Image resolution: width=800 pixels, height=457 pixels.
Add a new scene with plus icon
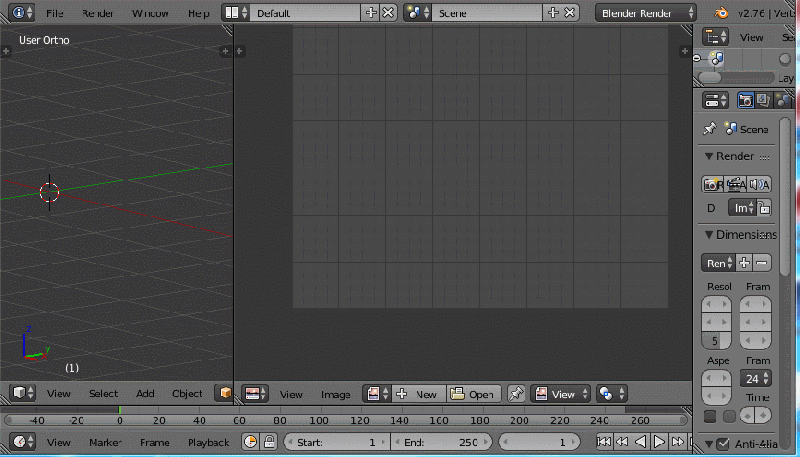(x=553, y=13)
